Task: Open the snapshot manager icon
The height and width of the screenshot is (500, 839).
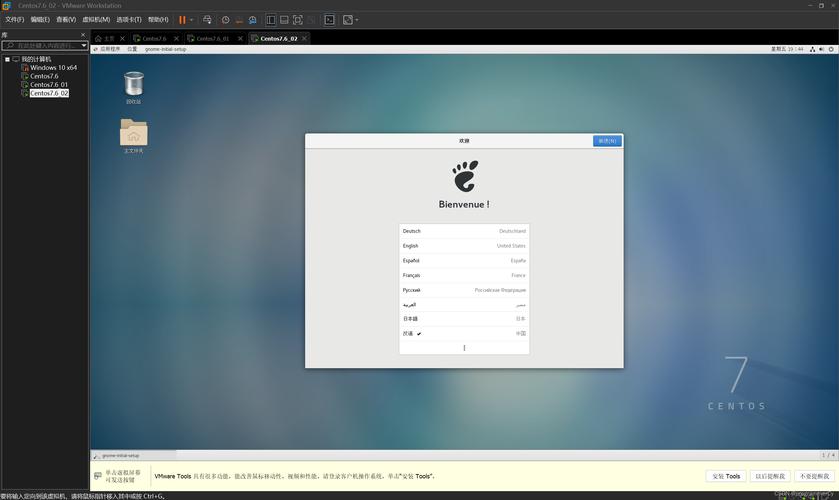Action: tap(253, 20)
